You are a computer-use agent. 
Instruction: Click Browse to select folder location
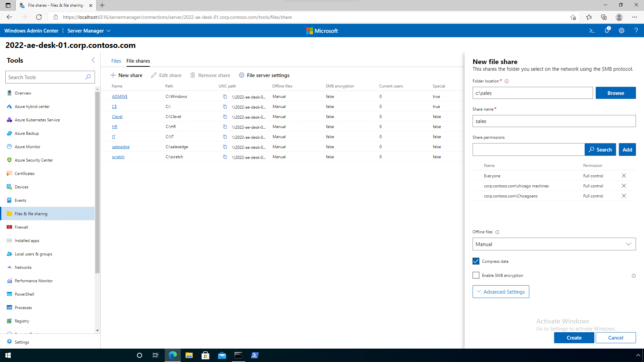click(616, 93)
